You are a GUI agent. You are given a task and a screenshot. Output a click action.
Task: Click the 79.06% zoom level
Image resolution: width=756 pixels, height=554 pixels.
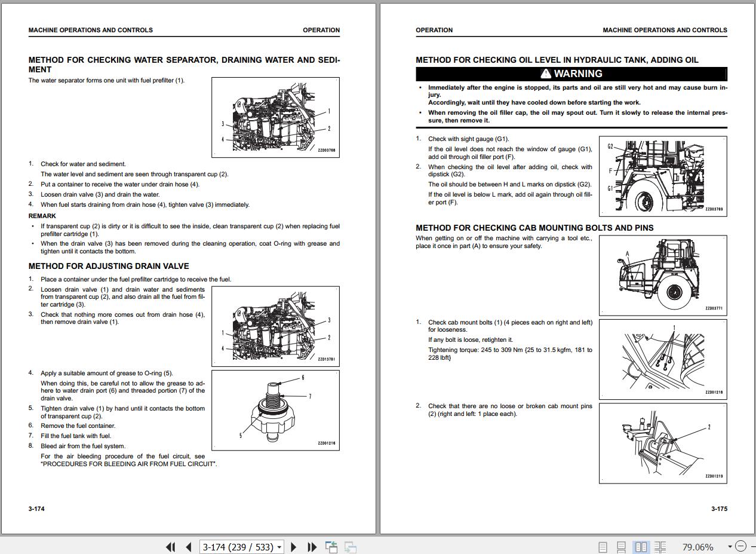point(697,546)
